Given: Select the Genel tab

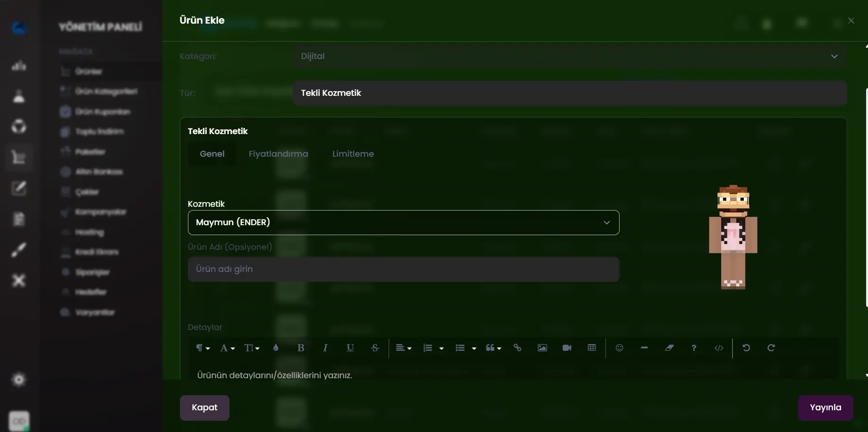Looking at the screenshot, I should click(212, 154).
